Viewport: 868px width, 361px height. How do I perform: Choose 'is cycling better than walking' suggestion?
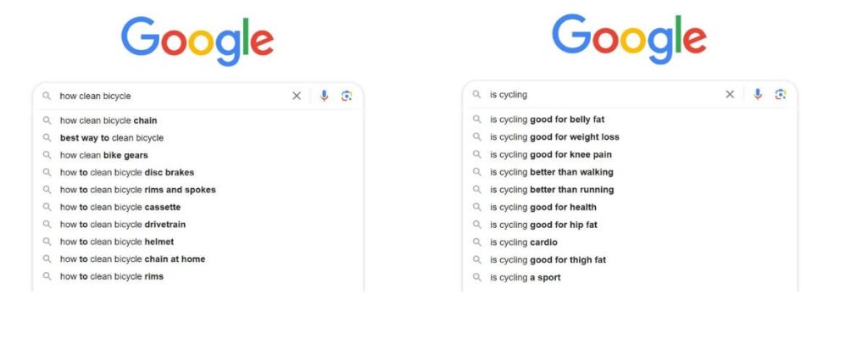point(552,172)
